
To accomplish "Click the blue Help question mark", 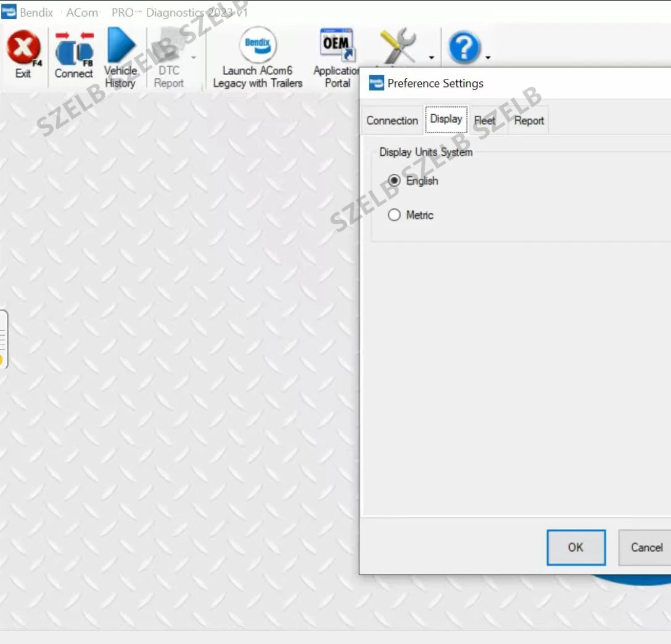I will 464,47.
